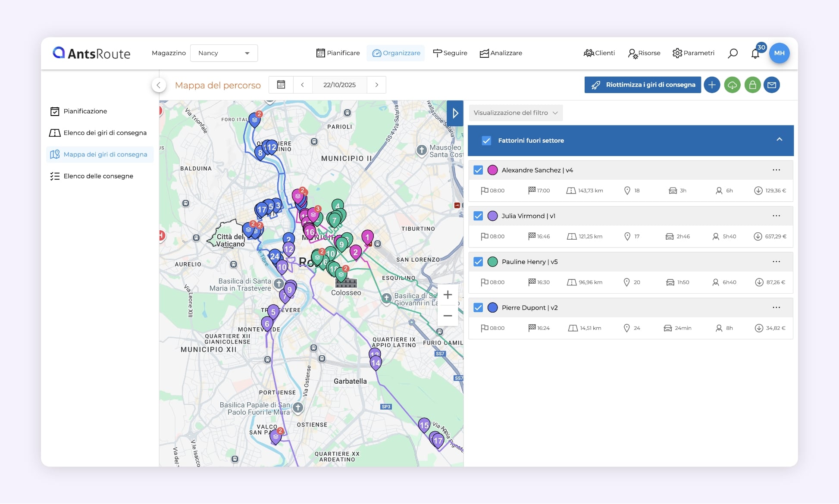The width and height of the screenshot is (839, 504).
Task: Collapse the map with blue arrow tab
Action: 455,113
